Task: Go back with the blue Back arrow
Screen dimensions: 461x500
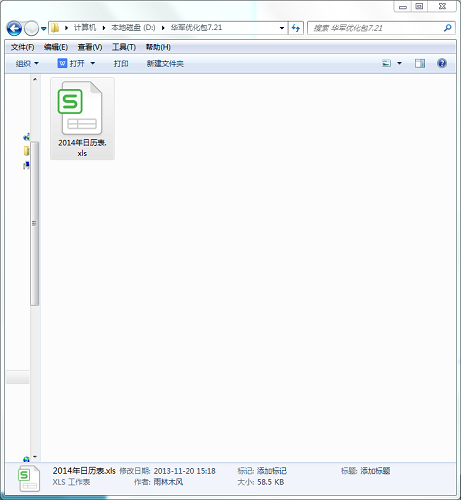Action: (x=14, y=28)
